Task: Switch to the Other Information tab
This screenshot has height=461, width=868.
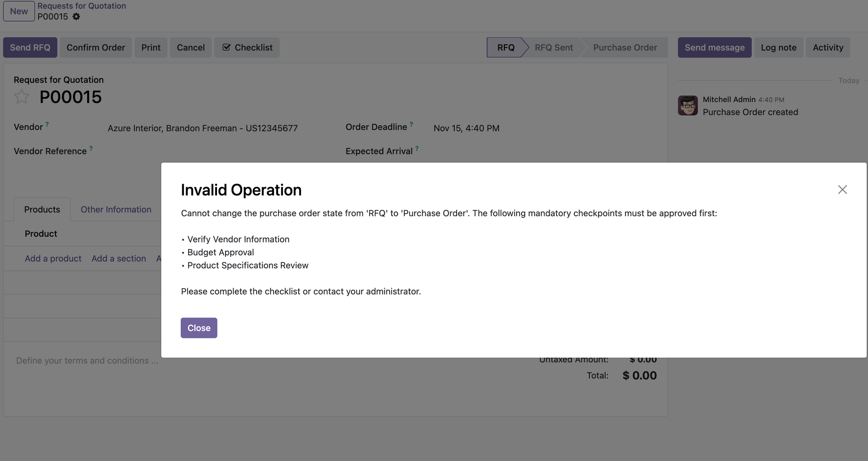Action: [116, 209]
